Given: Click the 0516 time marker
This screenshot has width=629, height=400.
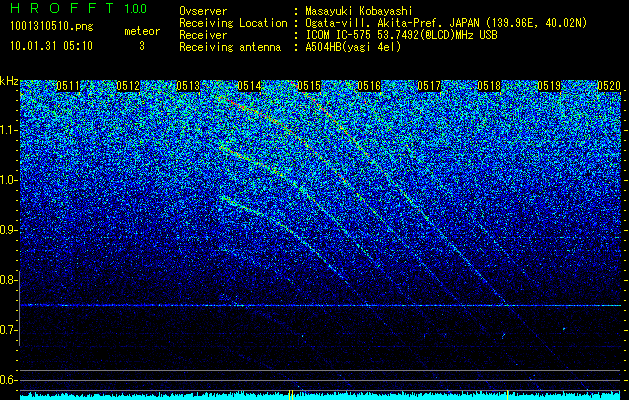Looking at the screenshot, I should [369, 86].
